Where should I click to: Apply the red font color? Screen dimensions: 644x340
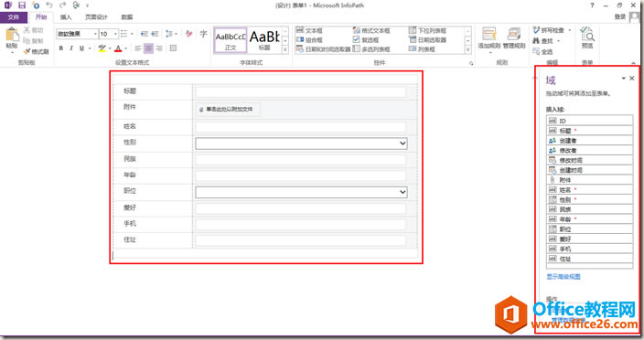click(x=118, y=48)
